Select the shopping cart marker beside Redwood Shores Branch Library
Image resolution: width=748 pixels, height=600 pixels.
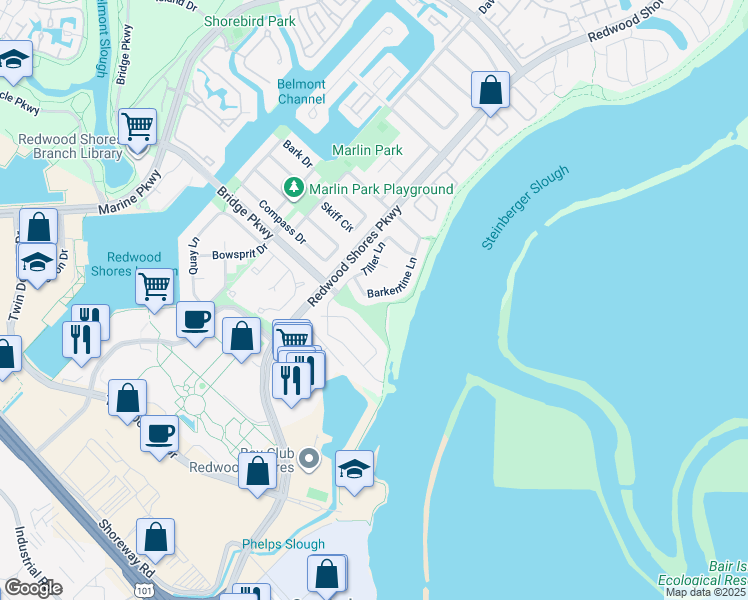click(x=137, y=127)
